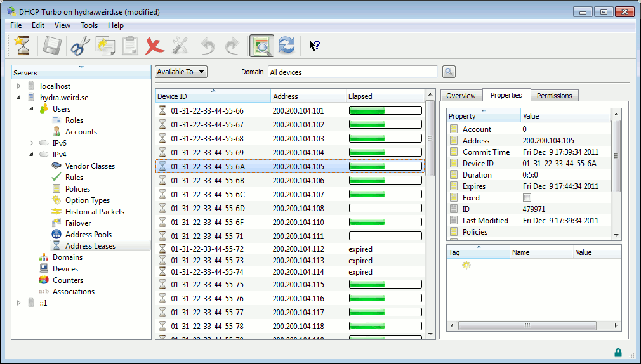Open the Tools menu

(x=89, y=25)
